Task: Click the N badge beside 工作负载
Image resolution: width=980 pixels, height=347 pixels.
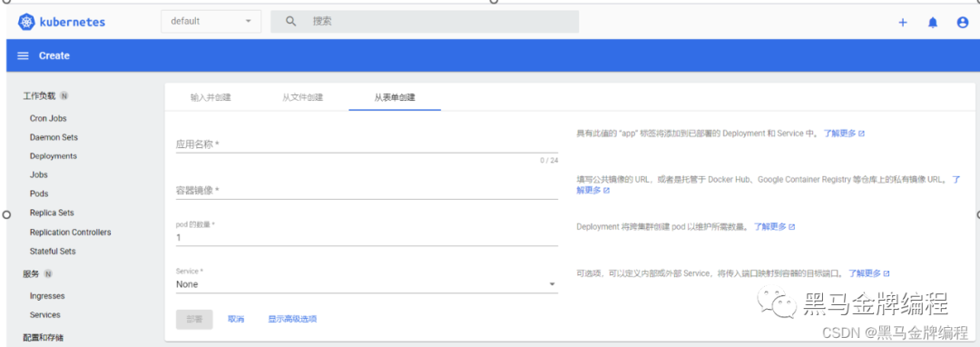Action: [64, 96]
